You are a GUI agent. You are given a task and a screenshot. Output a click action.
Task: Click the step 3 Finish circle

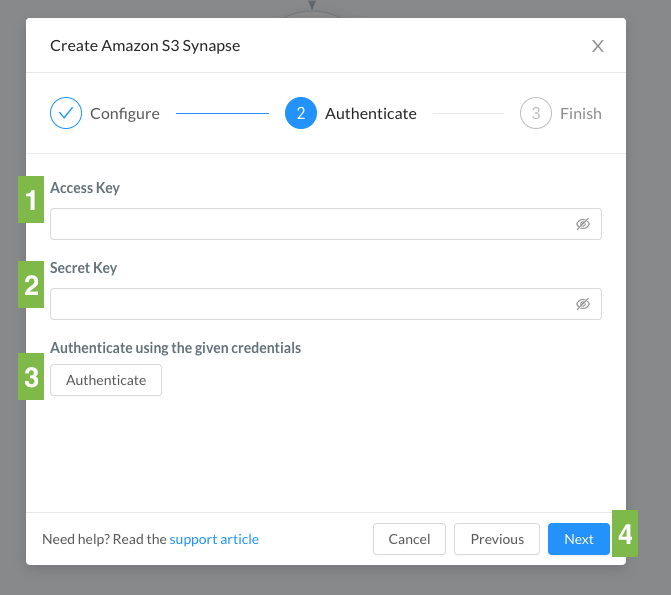click(x=536, y=113)
